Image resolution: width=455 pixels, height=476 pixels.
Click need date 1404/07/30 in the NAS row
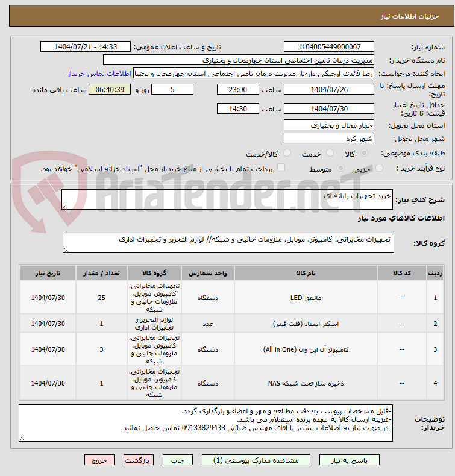[x=48, y=383]
